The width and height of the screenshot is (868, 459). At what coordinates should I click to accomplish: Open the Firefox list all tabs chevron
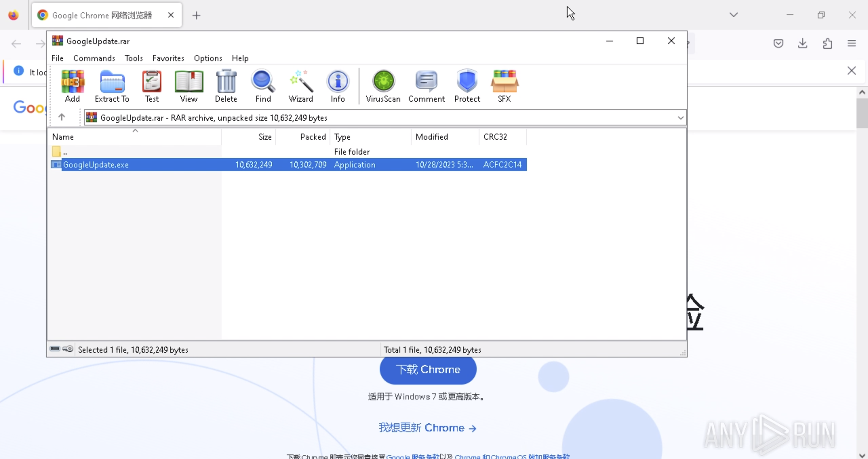(733, 15)
